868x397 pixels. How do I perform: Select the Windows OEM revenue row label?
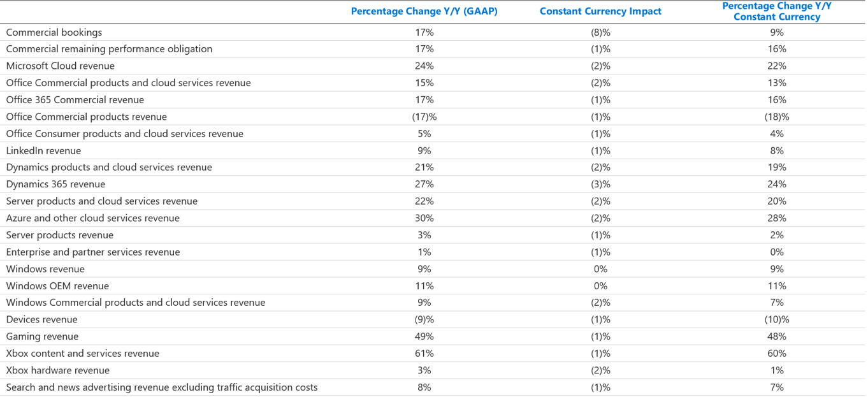click(57, 285)
